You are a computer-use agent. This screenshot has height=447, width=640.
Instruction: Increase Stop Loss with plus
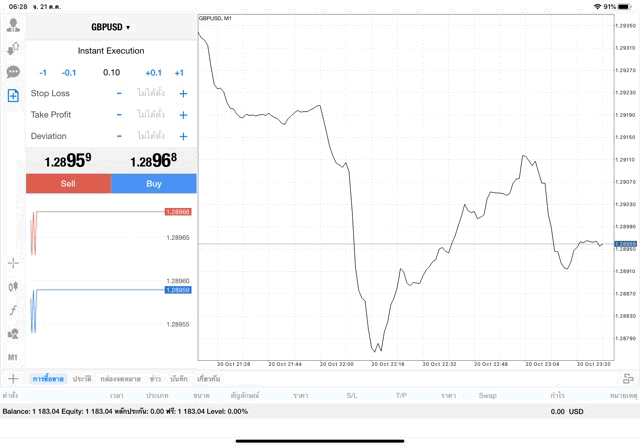point(183,93)
